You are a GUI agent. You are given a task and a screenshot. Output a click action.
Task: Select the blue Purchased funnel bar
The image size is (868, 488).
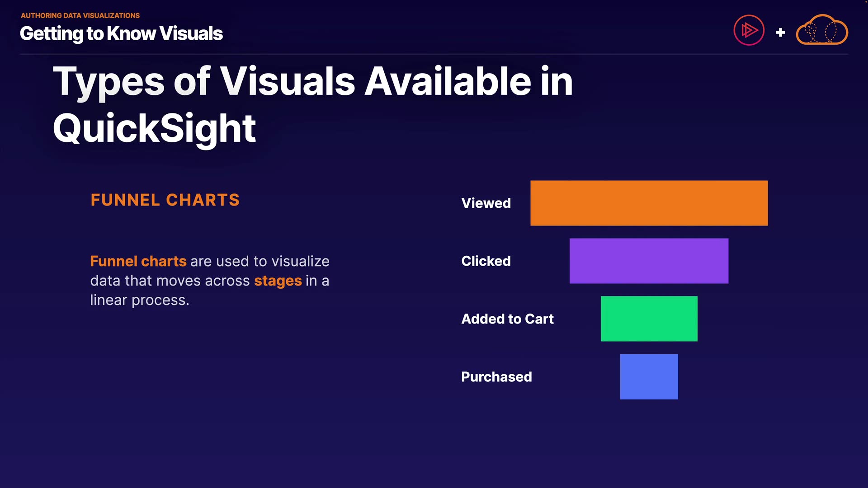(649, 377)
